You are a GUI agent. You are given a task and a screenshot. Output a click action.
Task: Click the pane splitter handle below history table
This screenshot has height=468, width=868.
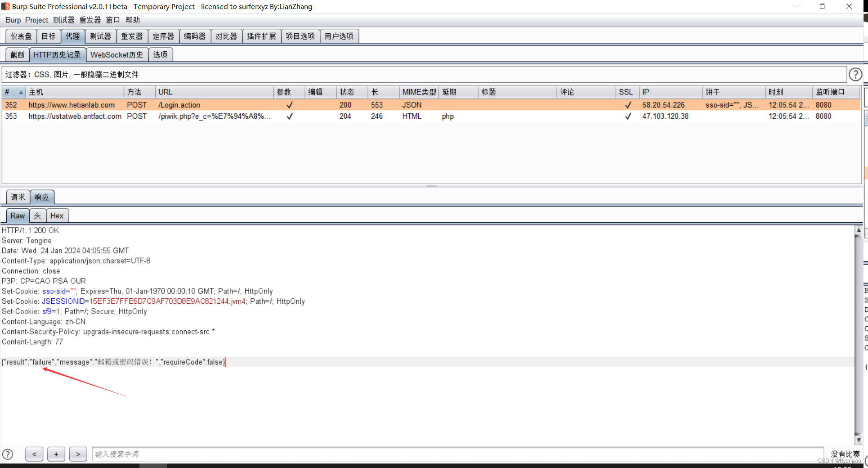coord(432,186)
